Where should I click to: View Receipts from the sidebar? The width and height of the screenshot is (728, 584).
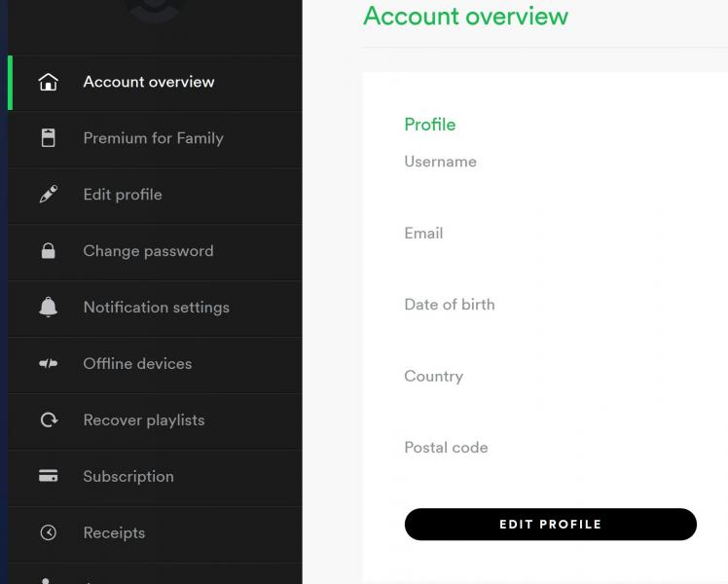click(x=155, y=533)
